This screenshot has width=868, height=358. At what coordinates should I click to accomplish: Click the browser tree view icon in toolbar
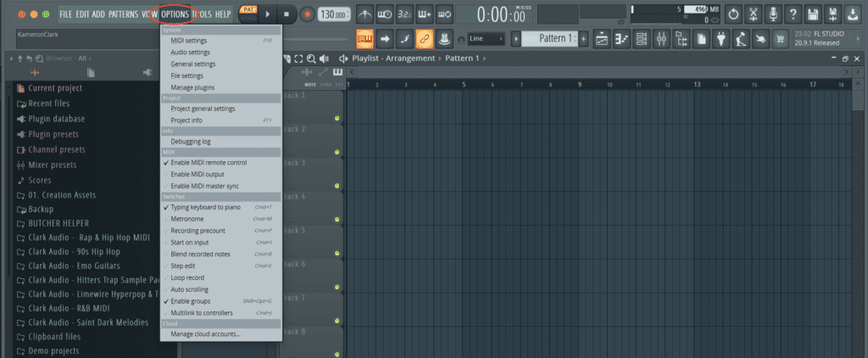click(682, 39)
